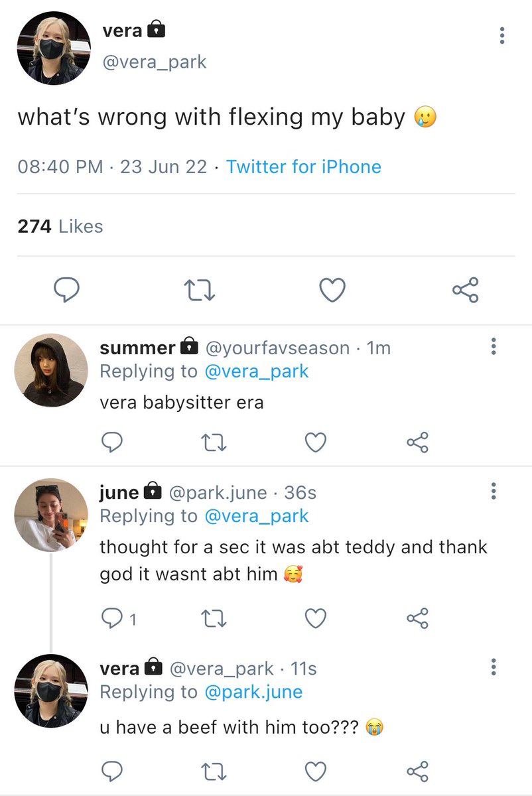This screenshot has height=796, width=532.
Task: Reply to summer's comment
Action: point(111,442)
